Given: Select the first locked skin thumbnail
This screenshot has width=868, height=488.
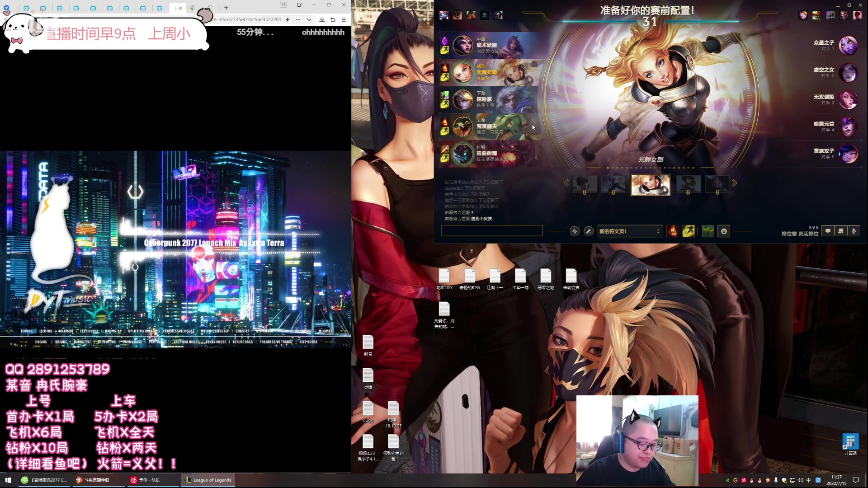Looking at the screenshot, I should (x=584, y=184).
